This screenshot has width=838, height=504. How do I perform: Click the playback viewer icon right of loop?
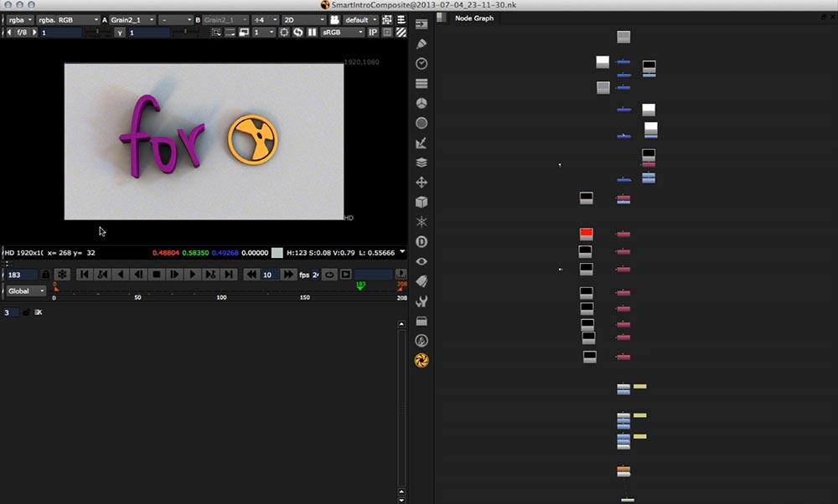(346, 275)
